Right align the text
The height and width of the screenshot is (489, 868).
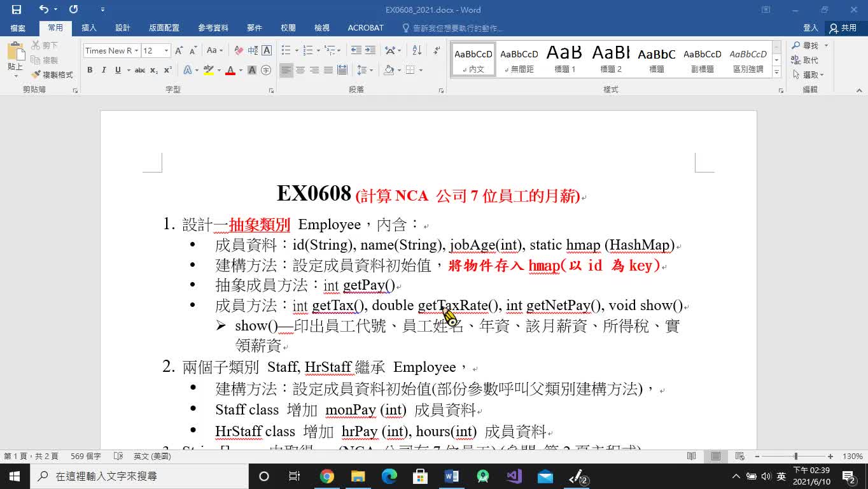click(x=314, y=70)
